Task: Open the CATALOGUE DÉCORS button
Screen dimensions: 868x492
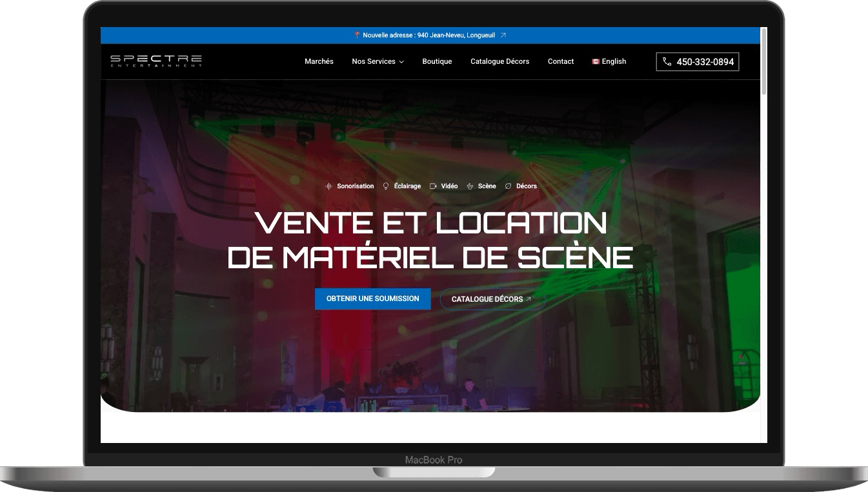Action: click(x=492, y=299)
